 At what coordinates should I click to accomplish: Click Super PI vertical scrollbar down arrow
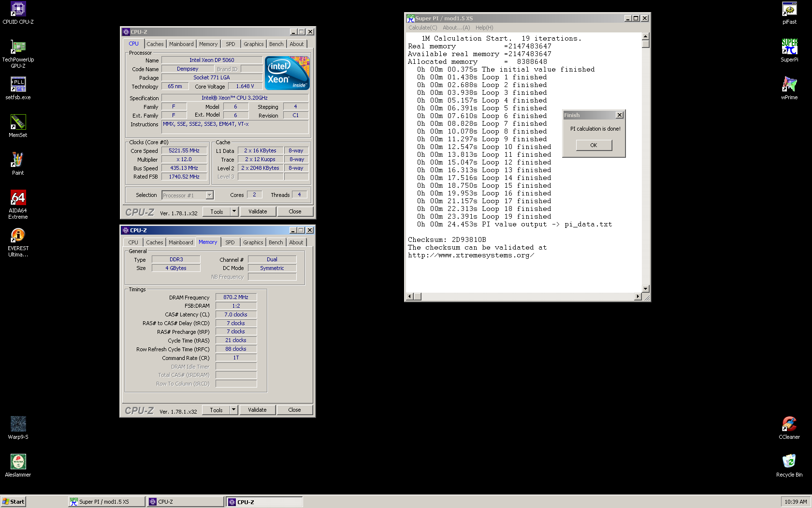click(645, 288)
